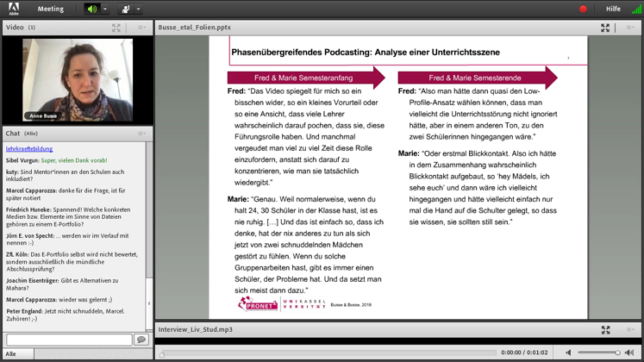644x362 pixels.
Task: Click the raise hand status icon
Action: tap(125, 9)
